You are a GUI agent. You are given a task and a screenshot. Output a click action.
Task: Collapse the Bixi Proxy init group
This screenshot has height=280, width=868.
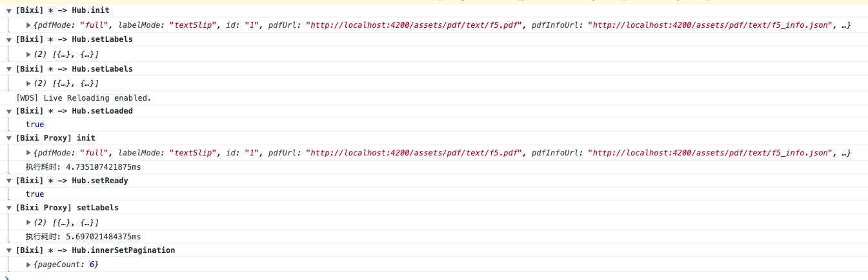point(8,138)
